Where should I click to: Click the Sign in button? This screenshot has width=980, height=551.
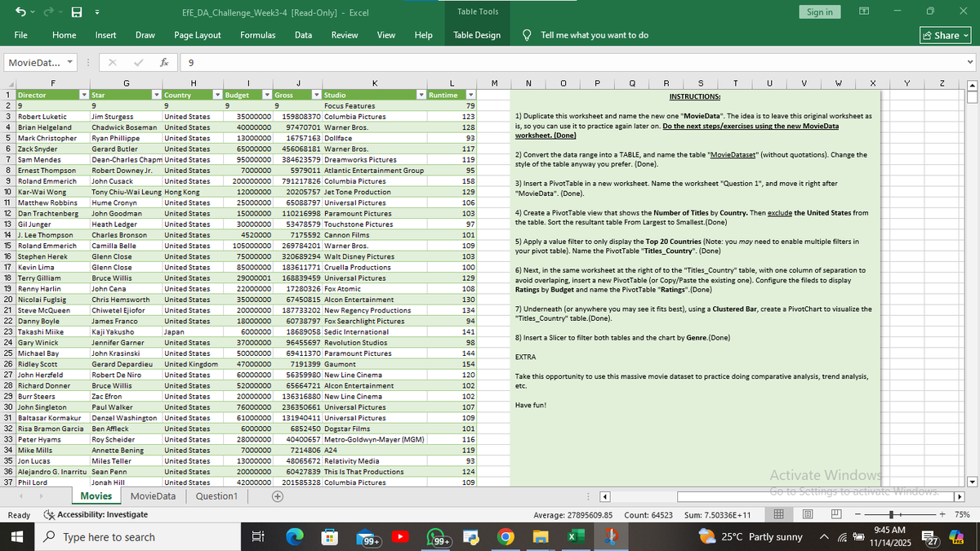[819, 11]
